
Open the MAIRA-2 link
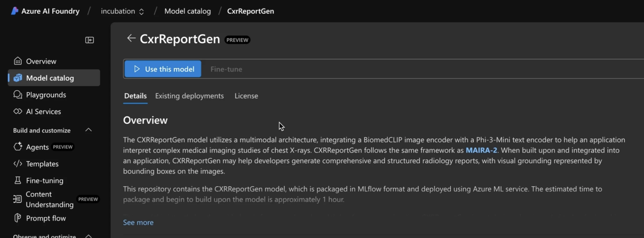(481, 150)
